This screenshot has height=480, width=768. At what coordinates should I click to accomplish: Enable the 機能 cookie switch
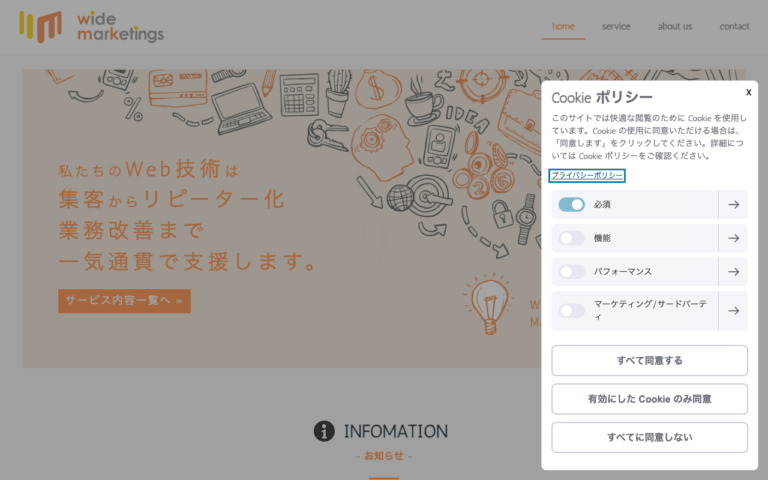point(572,238)
